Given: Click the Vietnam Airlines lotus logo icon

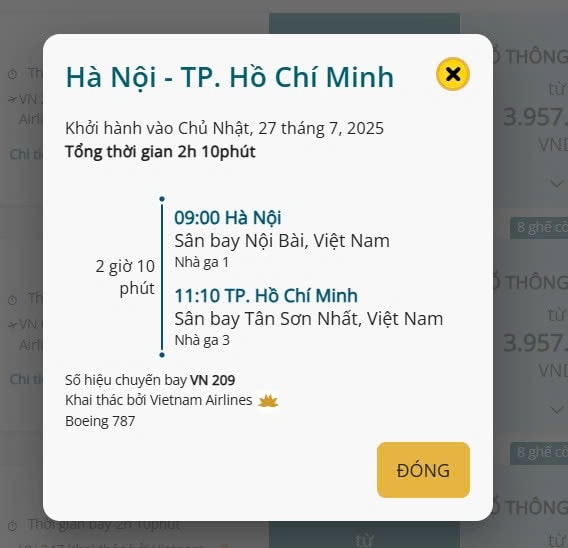Looking at the screenshot, I should point(268,401).
